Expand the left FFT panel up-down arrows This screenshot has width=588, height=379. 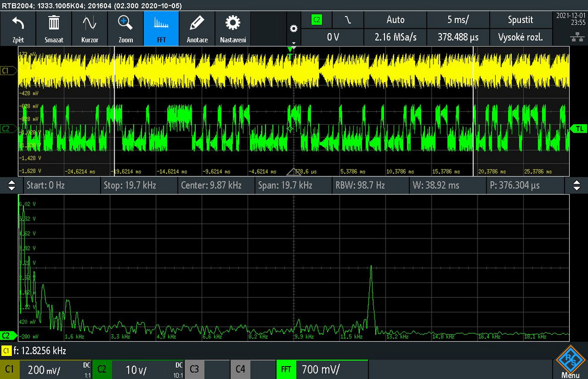point(11,185)
